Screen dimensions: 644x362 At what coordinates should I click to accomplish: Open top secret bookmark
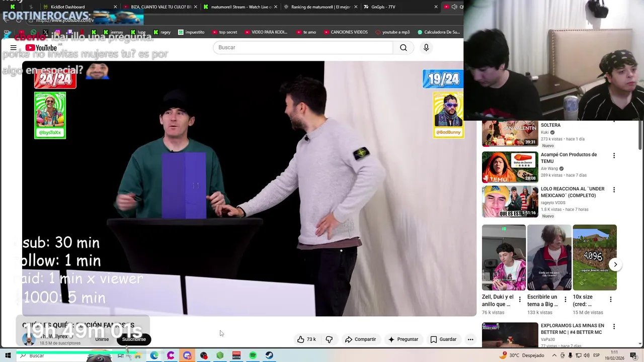pos(224,32)
